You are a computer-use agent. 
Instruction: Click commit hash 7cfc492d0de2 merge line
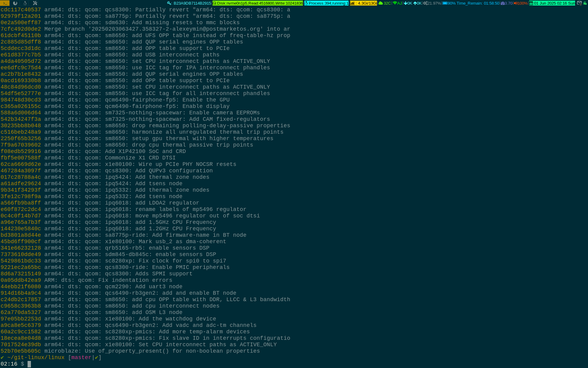21,29
